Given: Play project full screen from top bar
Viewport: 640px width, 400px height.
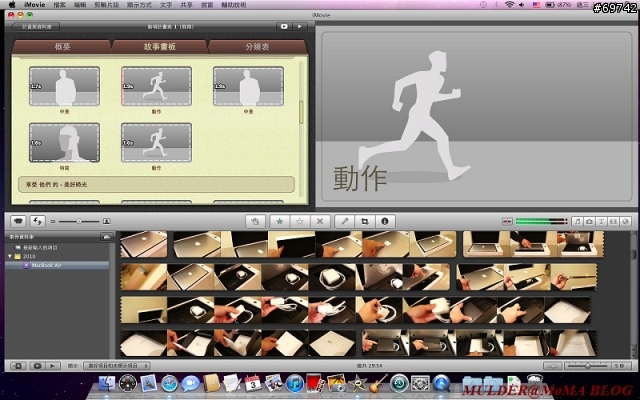Looking at the screenshot, I should (284, 27).
